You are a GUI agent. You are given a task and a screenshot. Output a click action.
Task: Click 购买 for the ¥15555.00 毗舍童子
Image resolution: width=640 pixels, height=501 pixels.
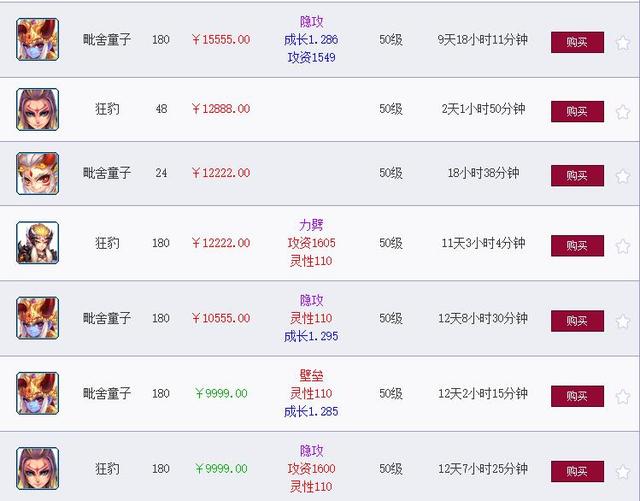pos(577,42)
